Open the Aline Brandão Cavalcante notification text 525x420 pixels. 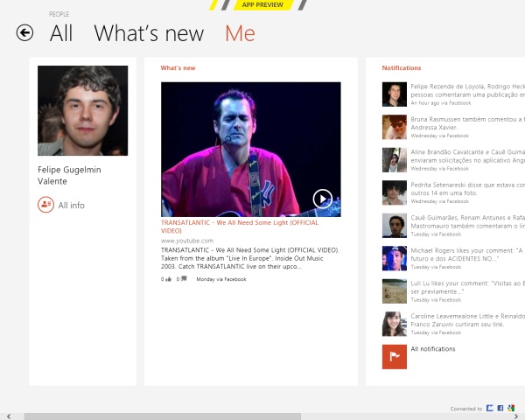(468, 156)
